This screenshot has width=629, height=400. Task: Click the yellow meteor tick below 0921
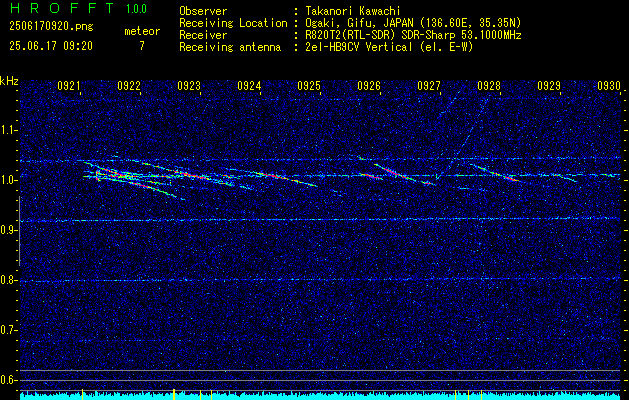click(x=82, y=394)
